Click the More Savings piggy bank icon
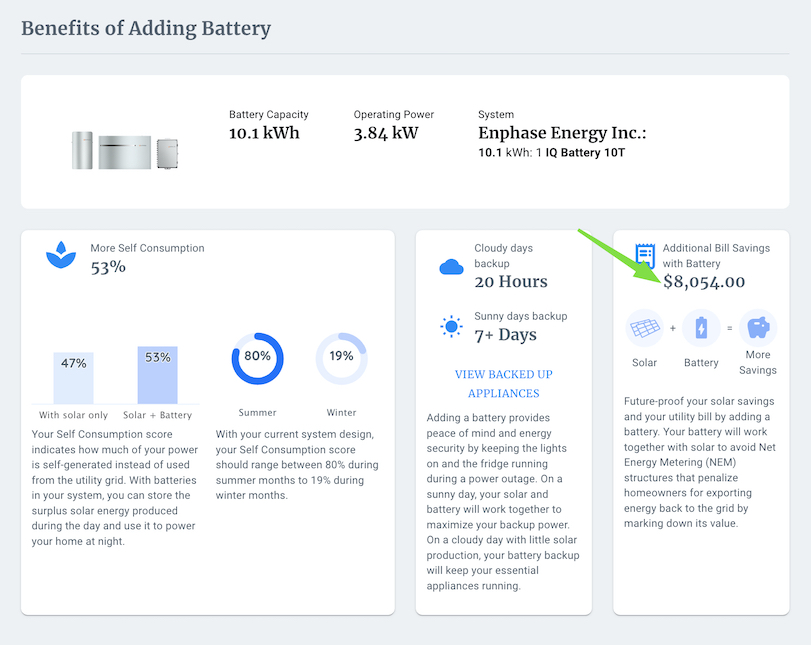The width and height of the screenshot is (811, 645). click(757, 328)
